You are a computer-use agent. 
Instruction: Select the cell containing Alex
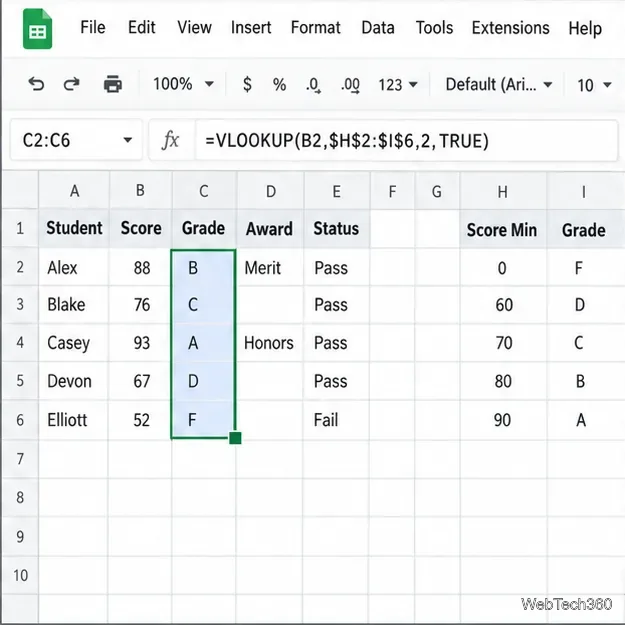pos(74,267)
